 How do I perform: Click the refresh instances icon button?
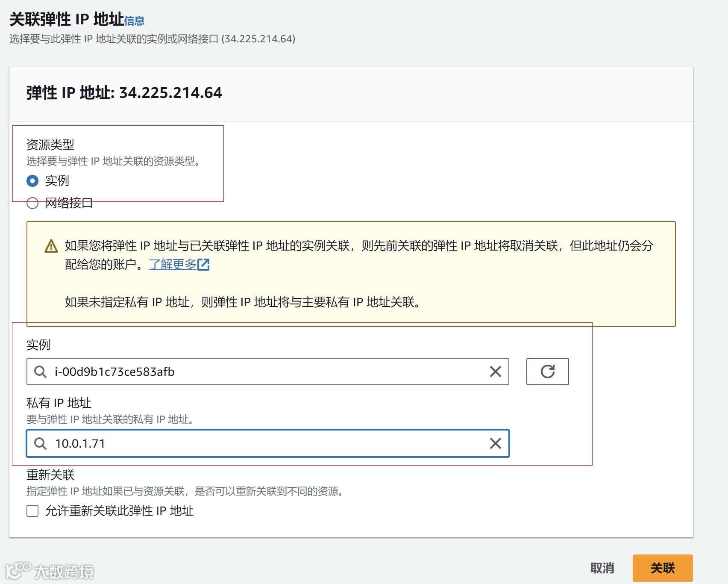click(x=547, y=372)
